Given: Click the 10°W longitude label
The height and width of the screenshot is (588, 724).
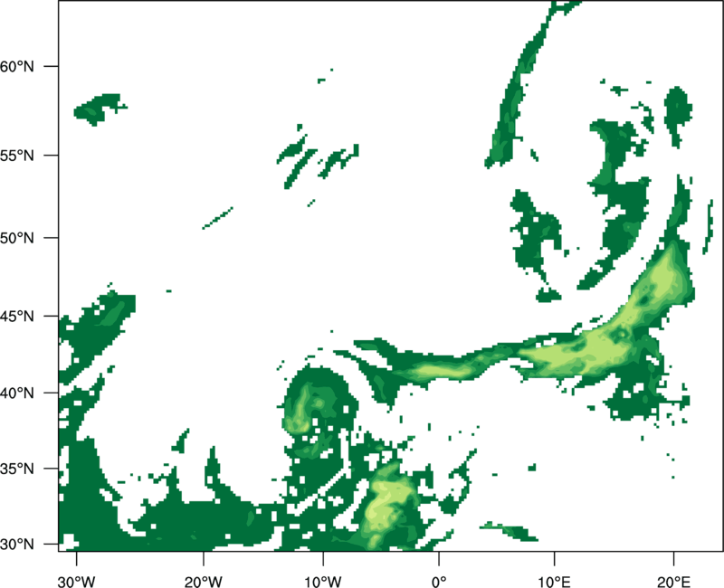Looking at the screenshot, I should (323, 582).
